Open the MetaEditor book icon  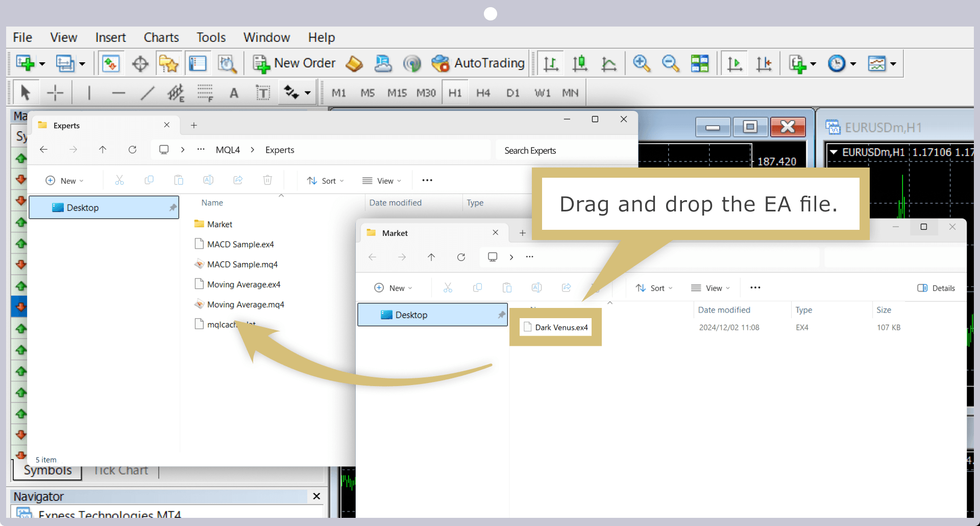tap(354, 63)
